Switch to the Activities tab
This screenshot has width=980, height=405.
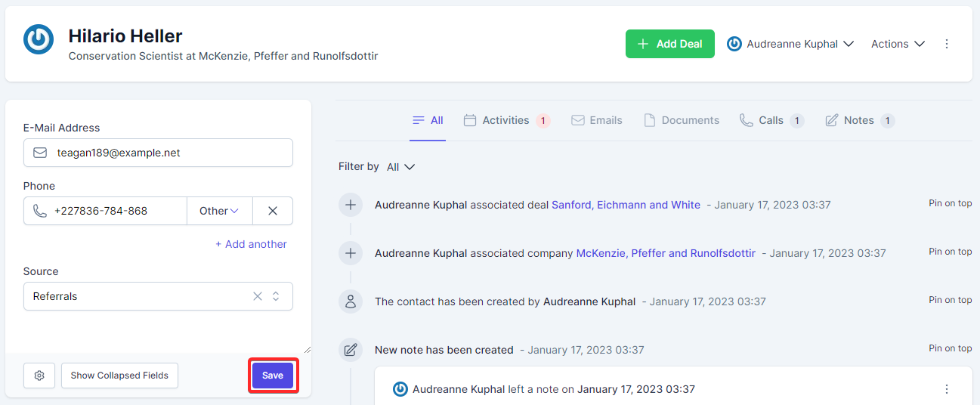pos(505,120)
